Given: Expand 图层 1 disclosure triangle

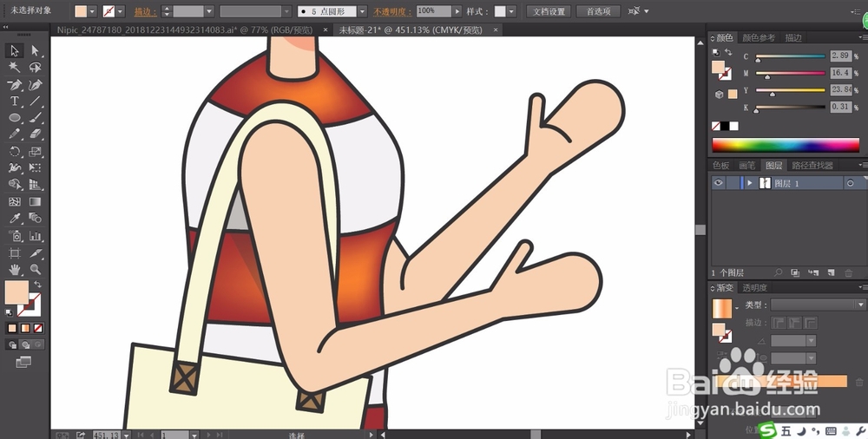Looking at the screenshot, I should (750, 183).
